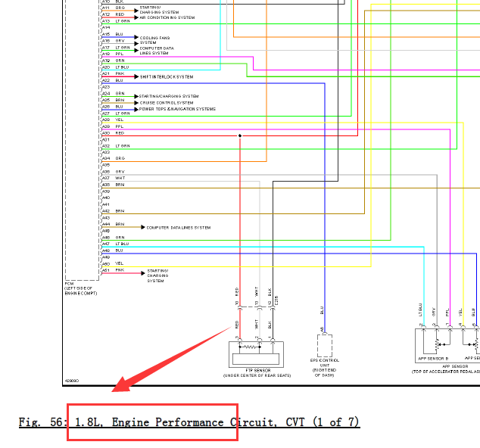Click the diagram number 429090

click(72, 381)
